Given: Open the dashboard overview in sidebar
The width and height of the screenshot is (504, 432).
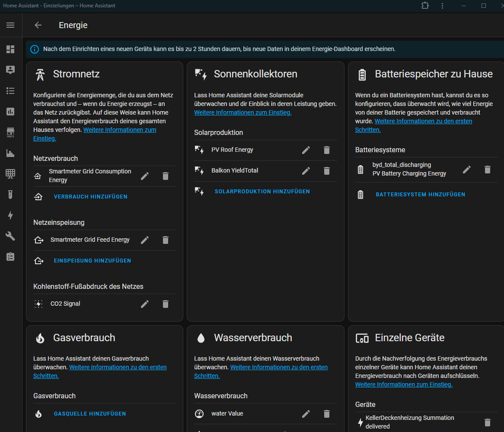Looking at the screenshot, I should click(10, 49).
